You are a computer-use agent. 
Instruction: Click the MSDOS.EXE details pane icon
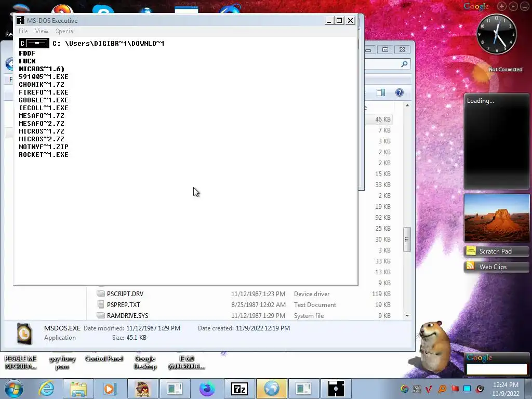click(x=24, y=334)
